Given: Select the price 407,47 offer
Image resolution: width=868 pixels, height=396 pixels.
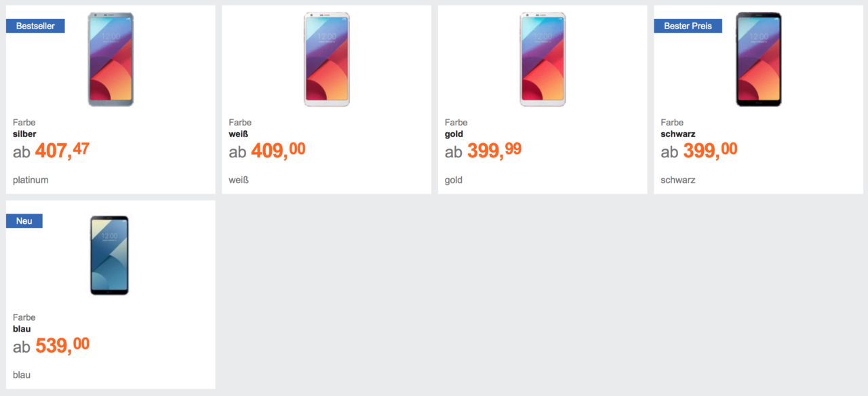Looking at the screenshot, I should click(62, 151).
